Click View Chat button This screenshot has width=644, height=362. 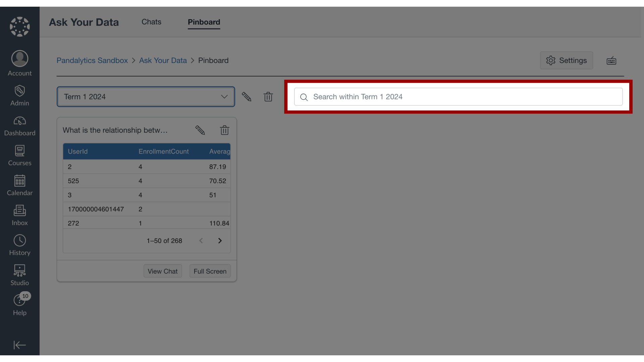(x=162, y=271)
